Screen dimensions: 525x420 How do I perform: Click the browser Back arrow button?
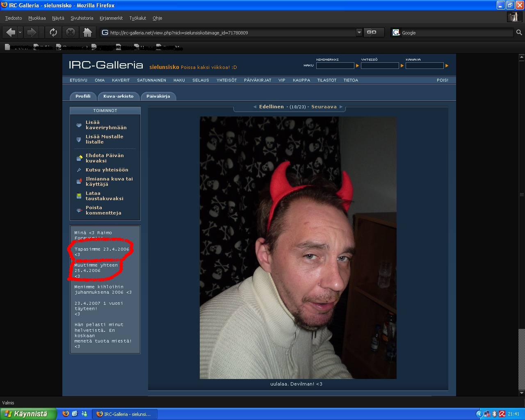pos(11,32)
